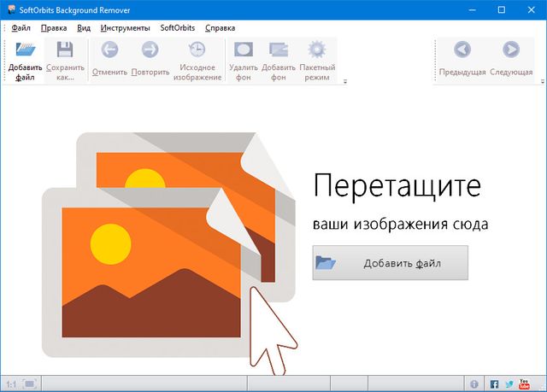Go to Следующая image
The height and width of the screenshot is (392, 547).
pyautogui.click(x=511, y=52)
